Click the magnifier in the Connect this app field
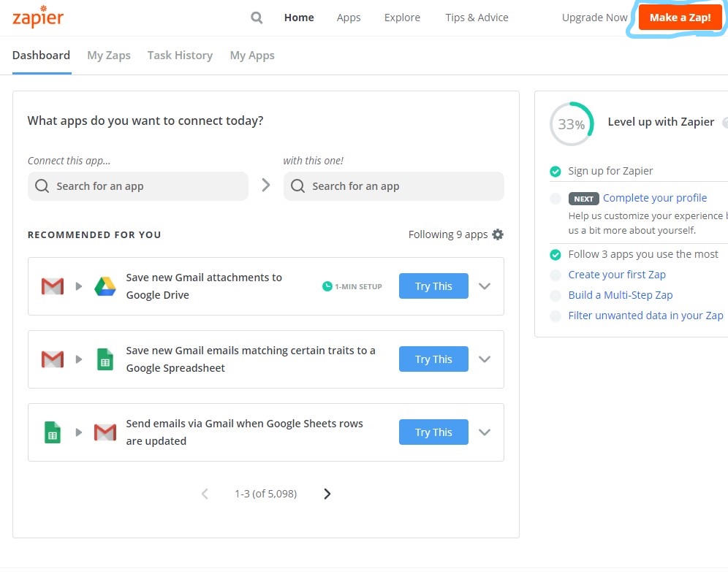Viewport: 728px width, 577px height. [x=42, y=186]
